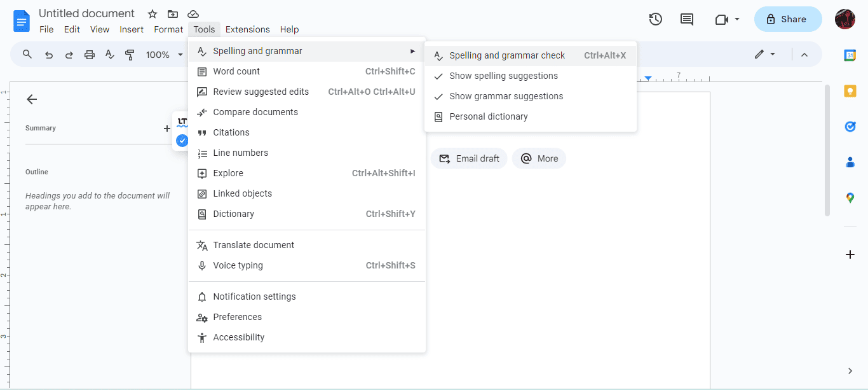
Task: Start a Meet call using the camera icon
Action: 722,19
